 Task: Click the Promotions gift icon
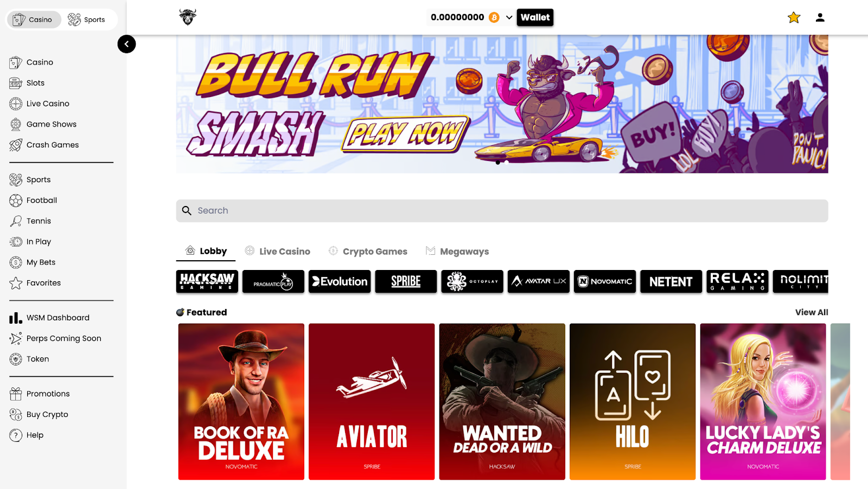(16, 394)
